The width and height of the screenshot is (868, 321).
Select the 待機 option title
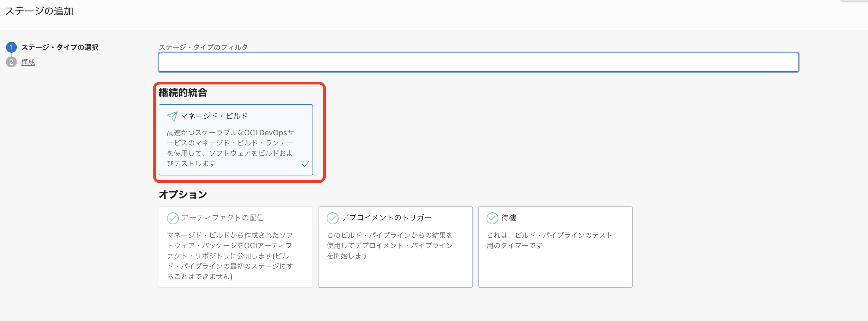pos(508,218)
